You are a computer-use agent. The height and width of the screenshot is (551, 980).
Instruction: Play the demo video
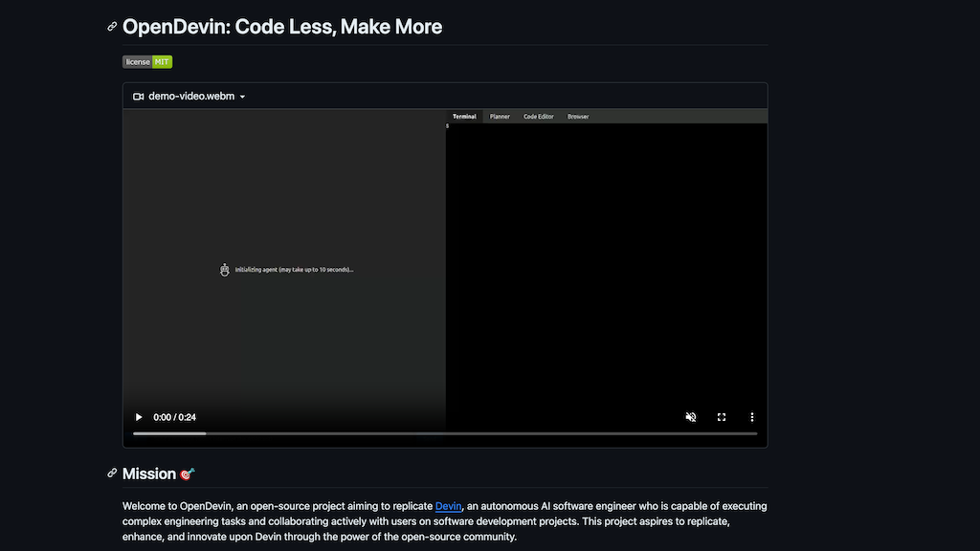[139, 417]
